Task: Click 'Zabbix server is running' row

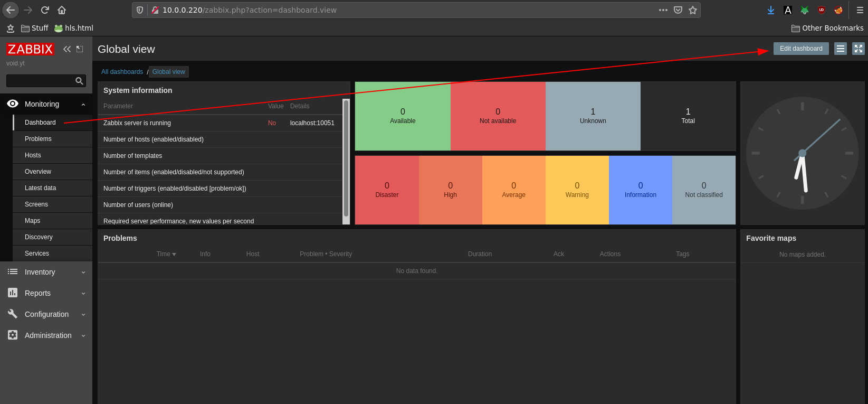Action: point(221,123)
